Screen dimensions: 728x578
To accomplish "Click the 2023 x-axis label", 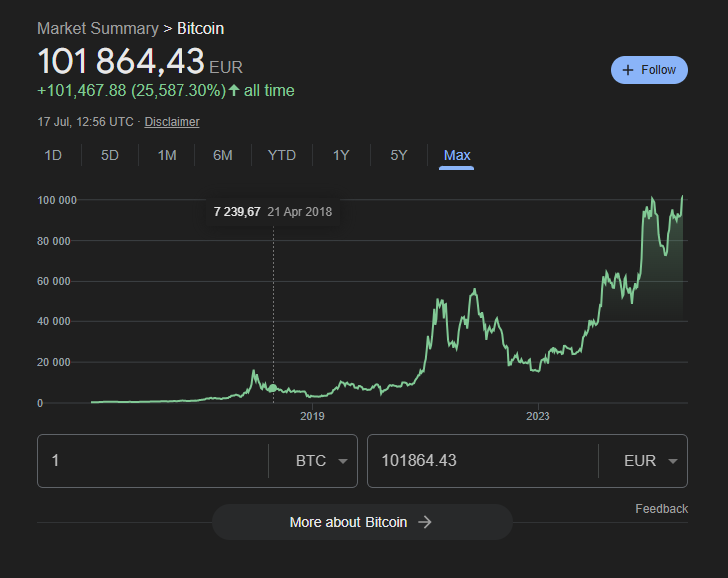I will tap(538, 416).
